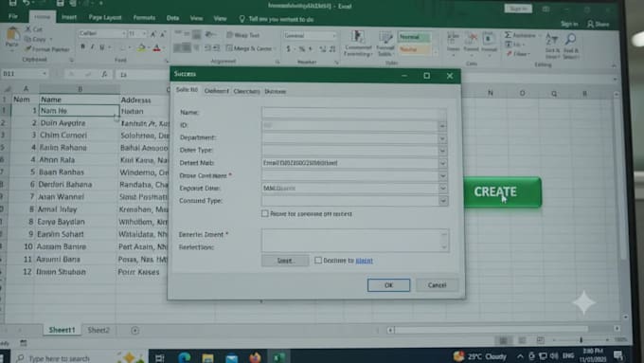This screenshot has height=363, width=644.
Task: Click the Copy icon in Clipboard group
Action: click(x=27, y=39)
